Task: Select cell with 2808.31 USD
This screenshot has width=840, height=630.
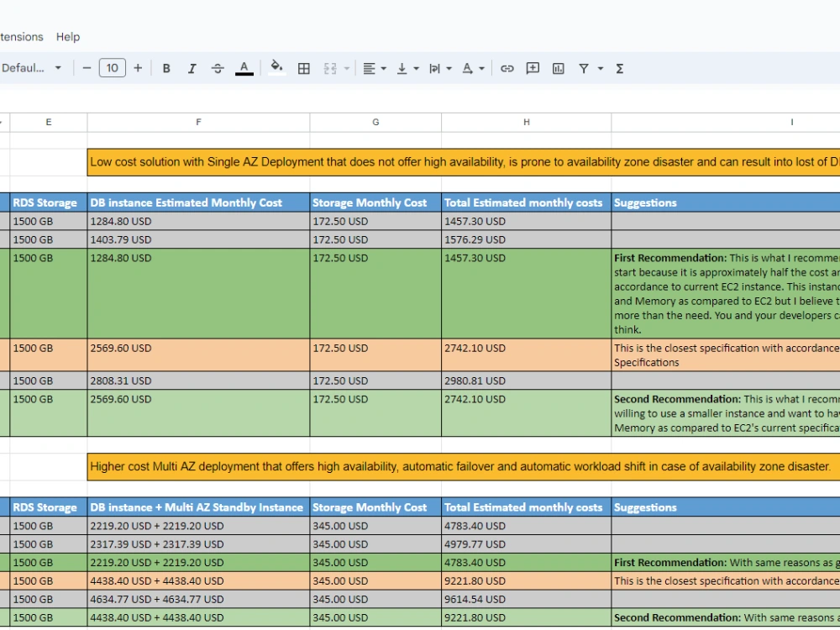Action: (x=198, y=381)
